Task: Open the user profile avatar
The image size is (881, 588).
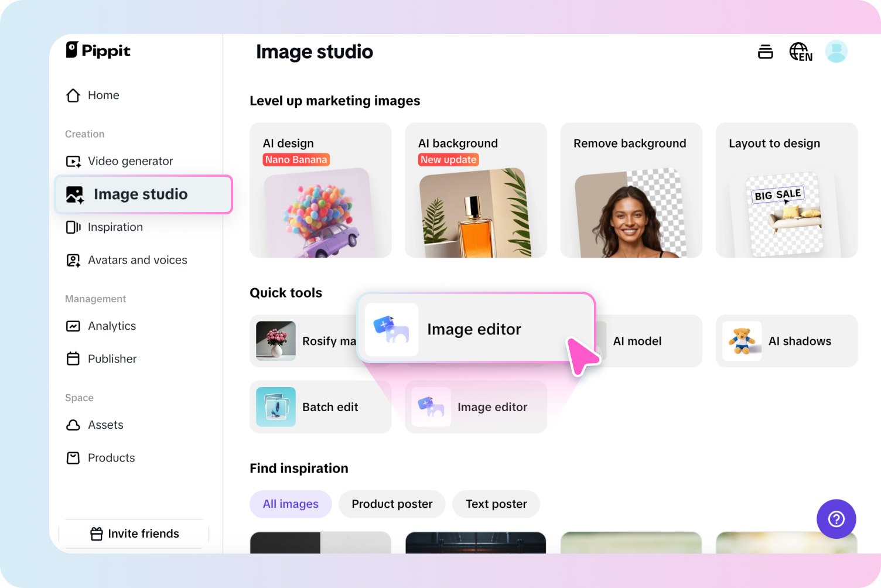Action: 836,52
